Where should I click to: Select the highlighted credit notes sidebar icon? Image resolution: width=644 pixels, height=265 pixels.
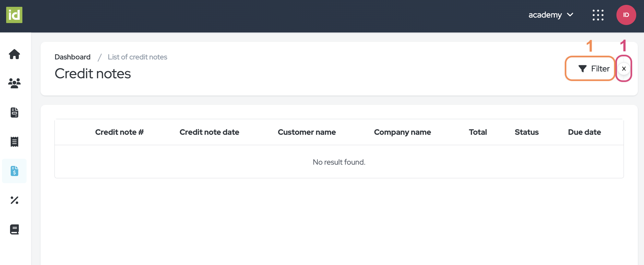[x=14, y=171]
